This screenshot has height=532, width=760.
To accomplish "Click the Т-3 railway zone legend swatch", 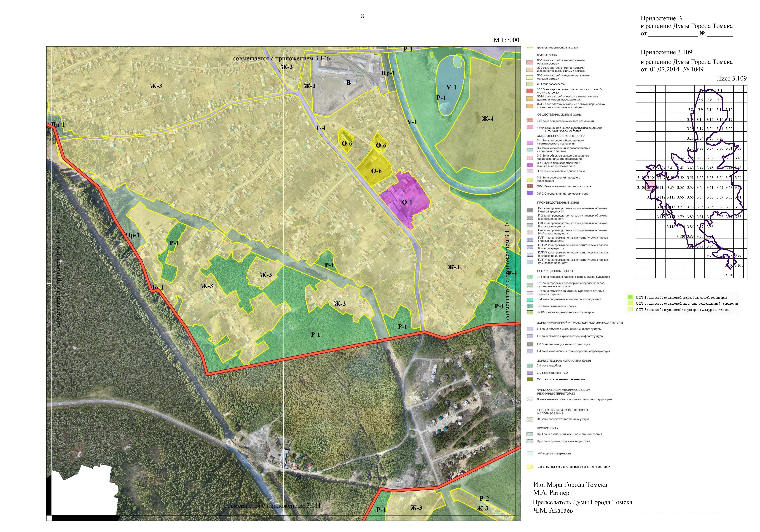I will [530, 344].
